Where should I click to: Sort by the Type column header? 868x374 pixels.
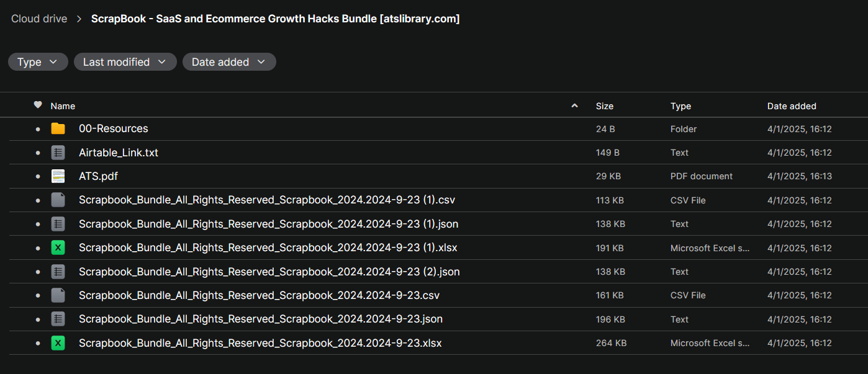[680, 106]
